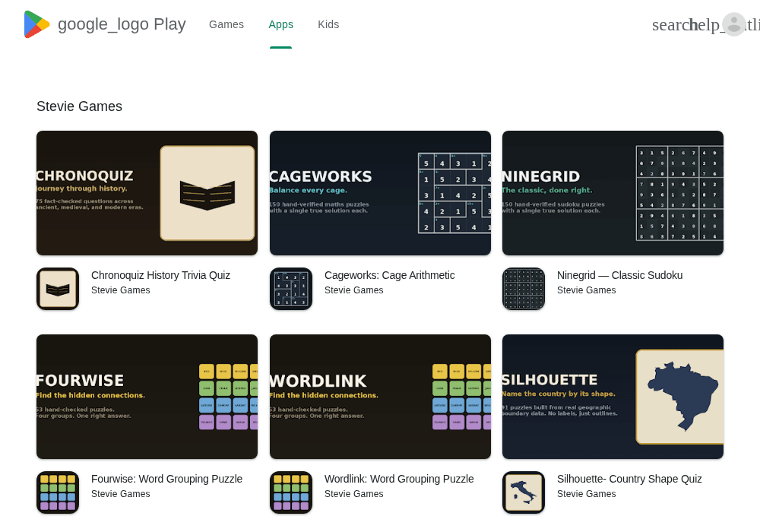760x532 pixels.
Task: Go to the Kids tab
Action: coord(328,24)
